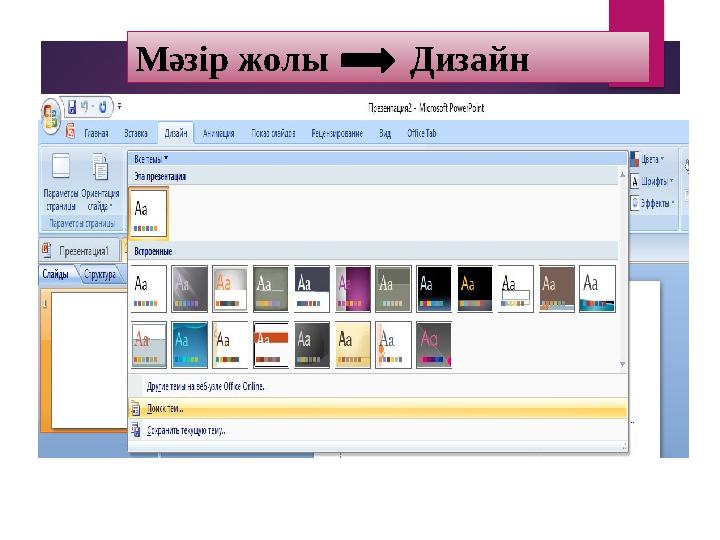
Task: Open the Вид ribbon tab
Action: 385,134
